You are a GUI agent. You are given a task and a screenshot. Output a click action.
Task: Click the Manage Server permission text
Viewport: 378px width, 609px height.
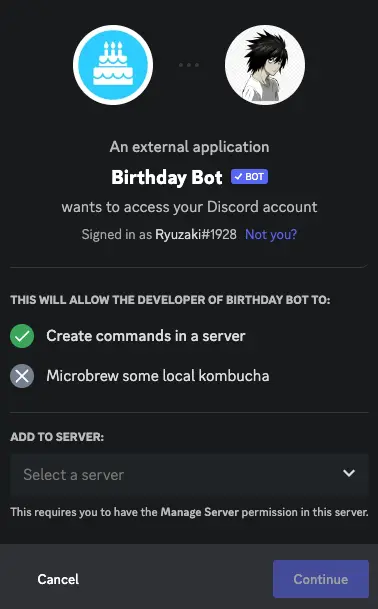pos(200,512)
